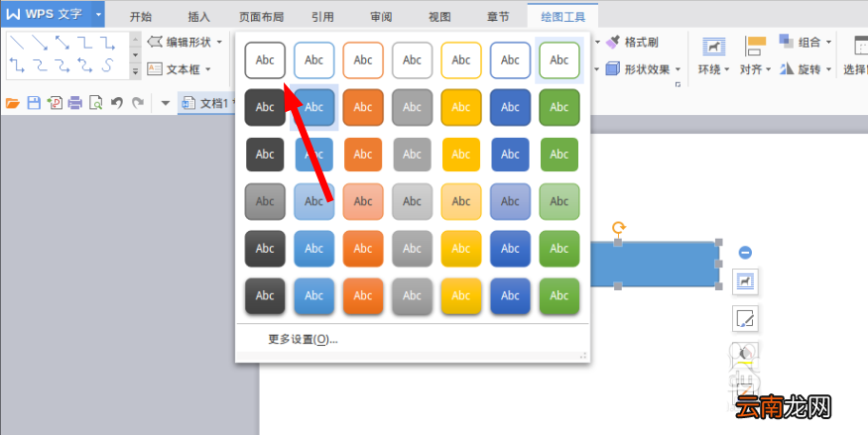Screen dimensions: 868x435
Task: Switch to the 页面布局 tab
Action: point(261,17)
